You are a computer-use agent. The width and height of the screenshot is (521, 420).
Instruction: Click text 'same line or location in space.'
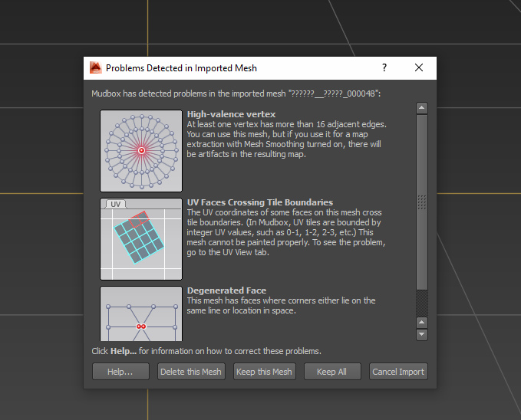241,310
